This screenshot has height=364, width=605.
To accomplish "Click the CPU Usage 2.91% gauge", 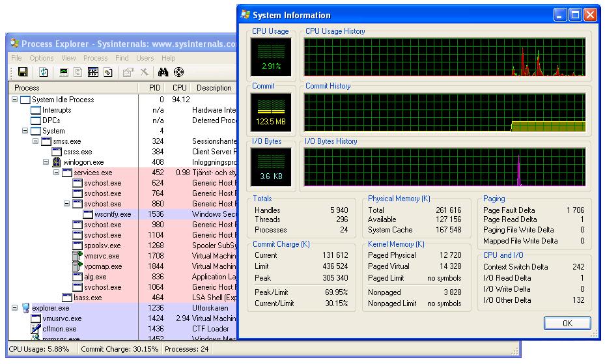I will pos(271,57).
